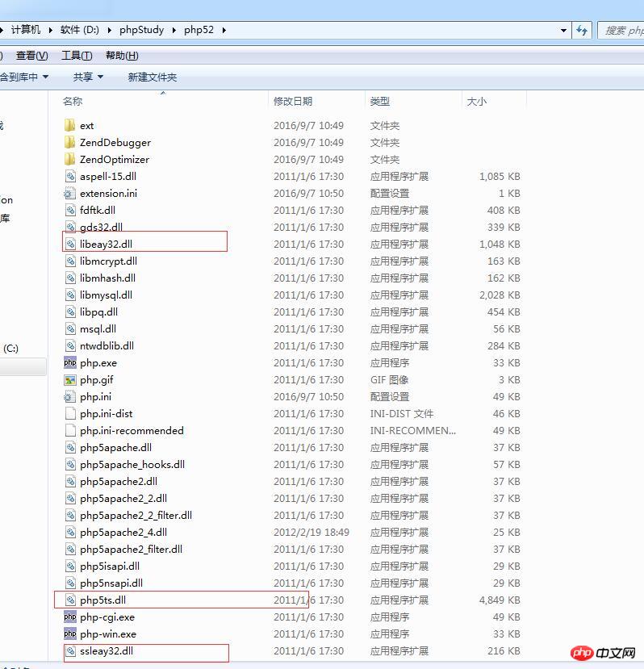
Task: Select the php5apache_hooks.dll file name
Action: point(132,464)
